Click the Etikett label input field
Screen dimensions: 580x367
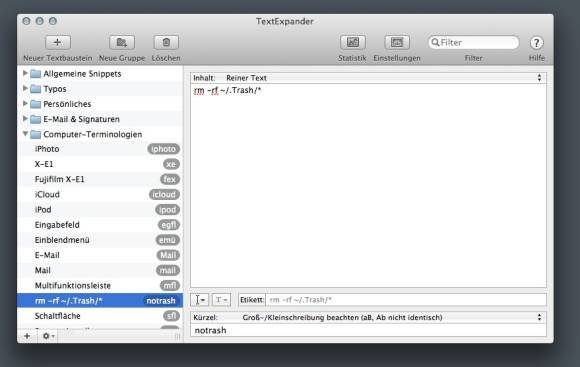pos(405,300)
